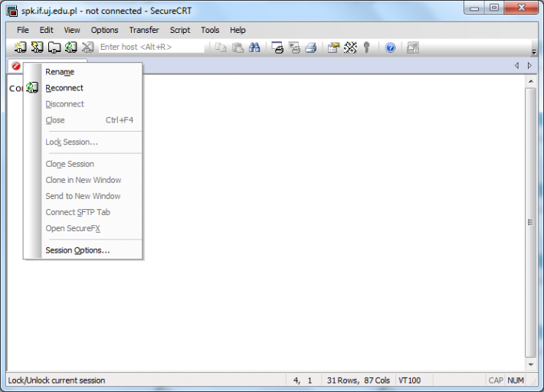The width and height of the screenshot is (544, 392).
Task: Click the vertical scrollbar thumb
Action: (x=530, y=222)
